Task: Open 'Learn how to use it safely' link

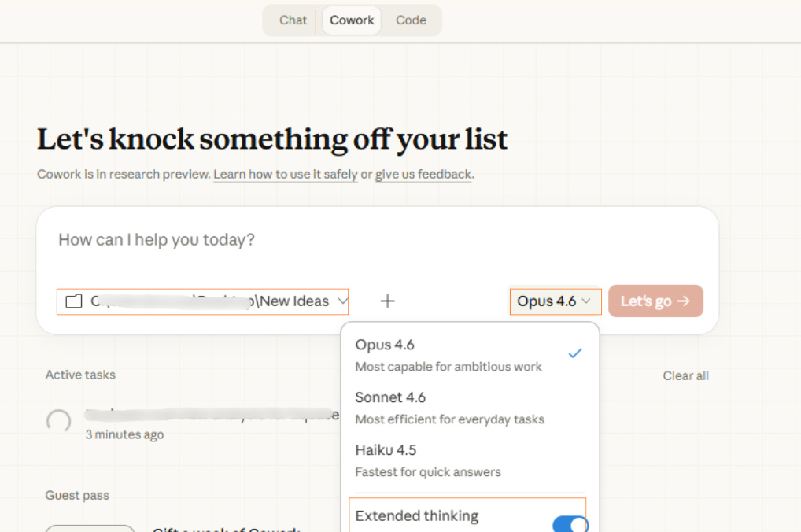Action: point(285,174)
